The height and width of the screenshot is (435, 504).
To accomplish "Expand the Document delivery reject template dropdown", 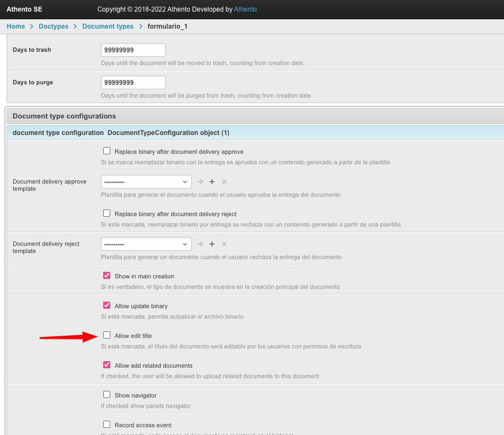I will pyautogui.click(x=146, y=244).
